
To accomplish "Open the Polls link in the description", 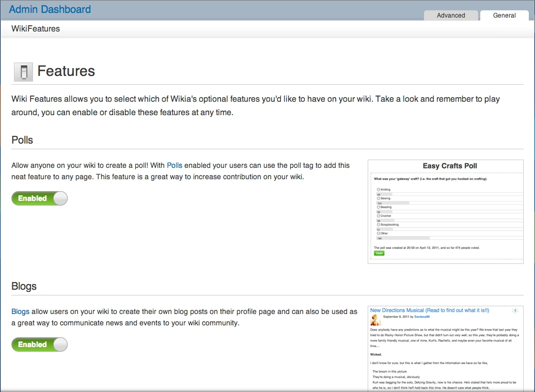I will [175, 166].
